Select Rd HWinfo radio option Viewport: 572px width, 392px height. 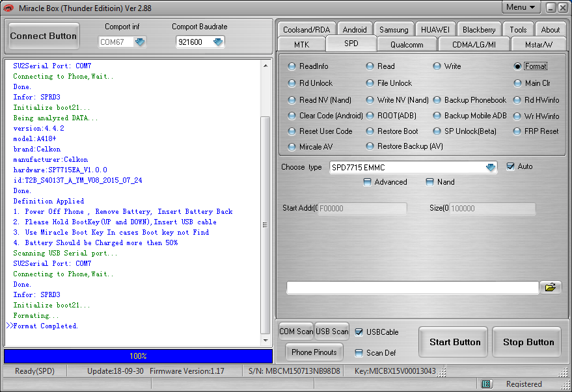[x=536, y=100]
